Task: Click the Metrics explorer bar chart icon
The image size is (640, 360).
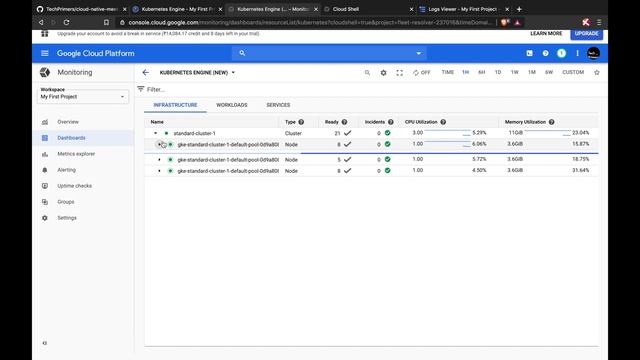Action: coord(45,154)
